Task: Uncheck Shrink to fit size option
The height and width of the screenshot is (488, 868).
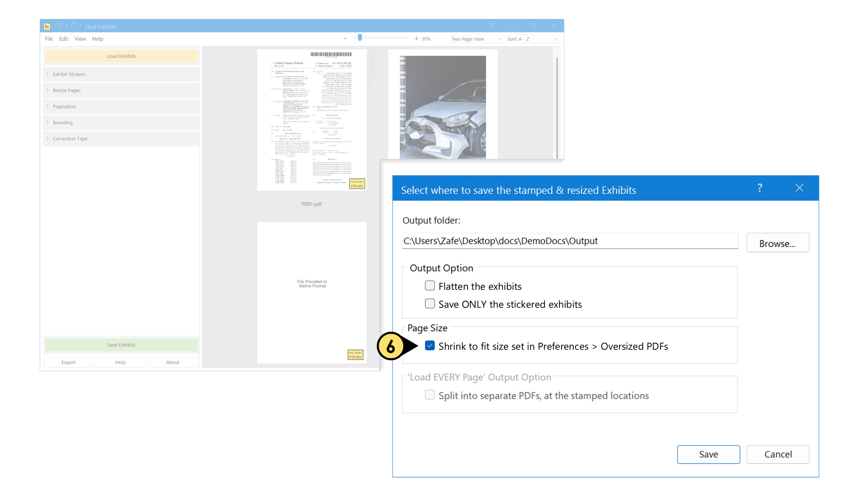Action: pyautogui.click(x=429, y=346)
